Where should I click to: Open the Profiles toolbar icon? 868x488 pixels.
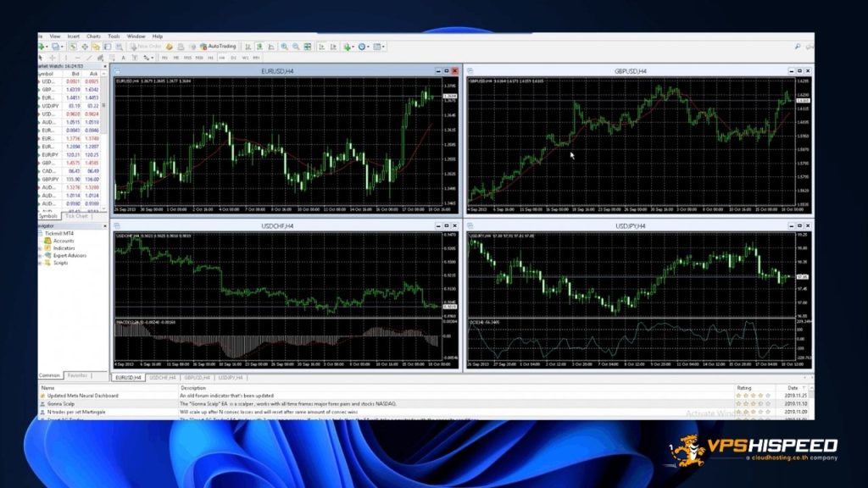(x=55, y=47)
